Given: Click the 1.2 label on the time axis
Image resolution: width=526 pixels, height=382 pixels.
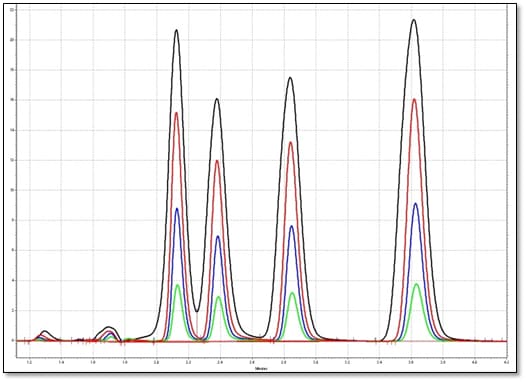Looking at the screenshot, I should 29,362.
